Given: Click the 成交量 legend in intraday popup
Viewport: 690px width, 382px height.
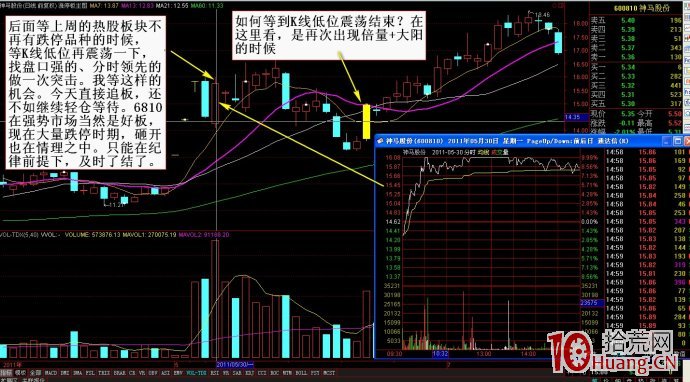Looking at the screenshot, I should click(x=499, y=152).
